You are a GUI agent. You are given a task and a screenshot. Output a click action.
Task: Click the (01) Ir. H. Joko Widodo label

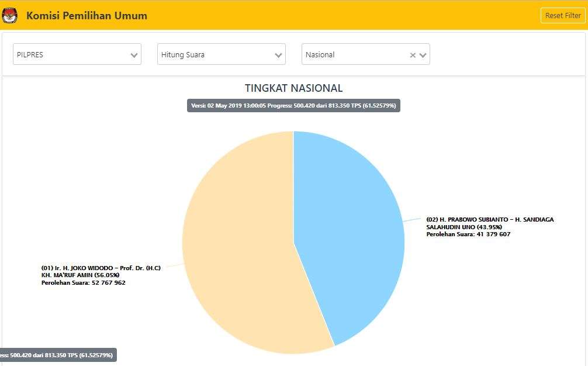point(101,268)
